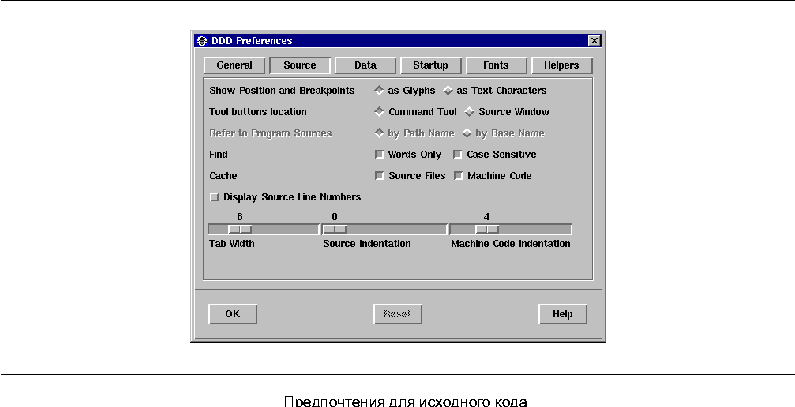795x407 pixels.
Task: Close the DDD Preferences dialog
Action: (x=594, y=41)
